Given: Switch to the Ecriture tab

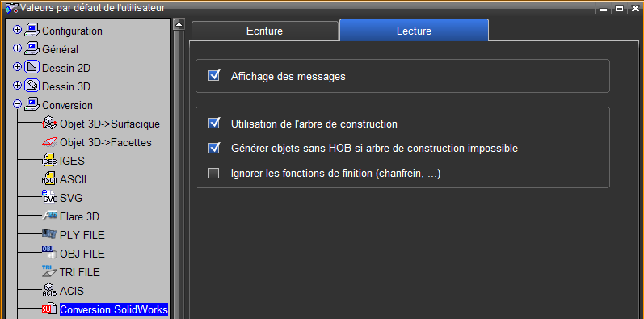Looking at the screenshot, I should 264,31.
